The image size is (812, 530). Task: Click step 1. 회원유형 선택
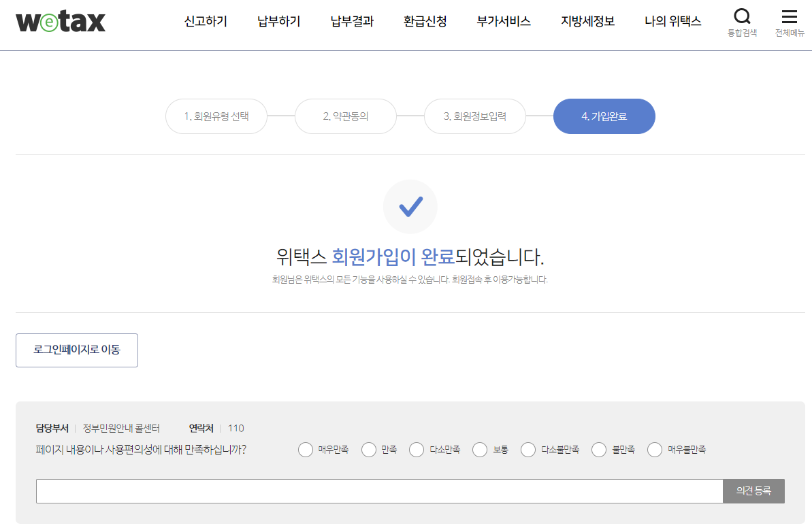216,116
